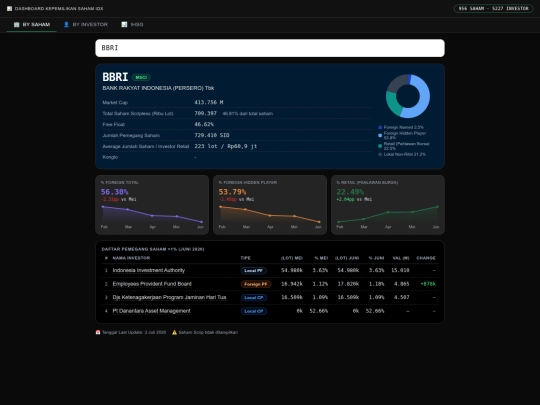Click the (Lot) Juni column header

(x=347, y=258)
